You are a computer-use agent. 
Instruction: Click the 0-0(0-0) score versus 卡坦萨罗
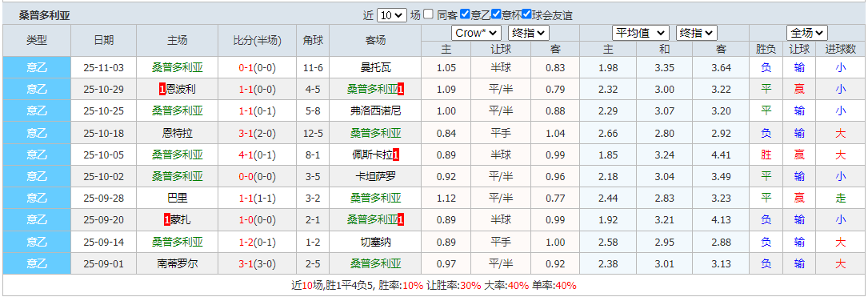point(258,177)
